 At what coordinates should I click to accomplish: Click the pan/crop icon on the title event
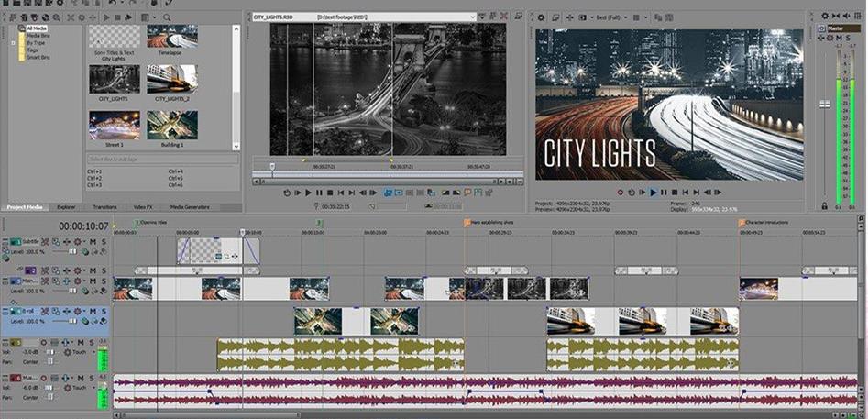tap(227, 257)
